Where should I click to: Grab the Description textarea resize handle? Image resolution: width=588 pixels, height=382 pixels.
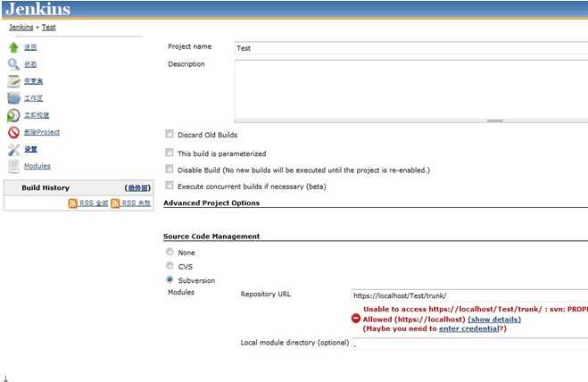pyautogui.click(x=494, y=120)
